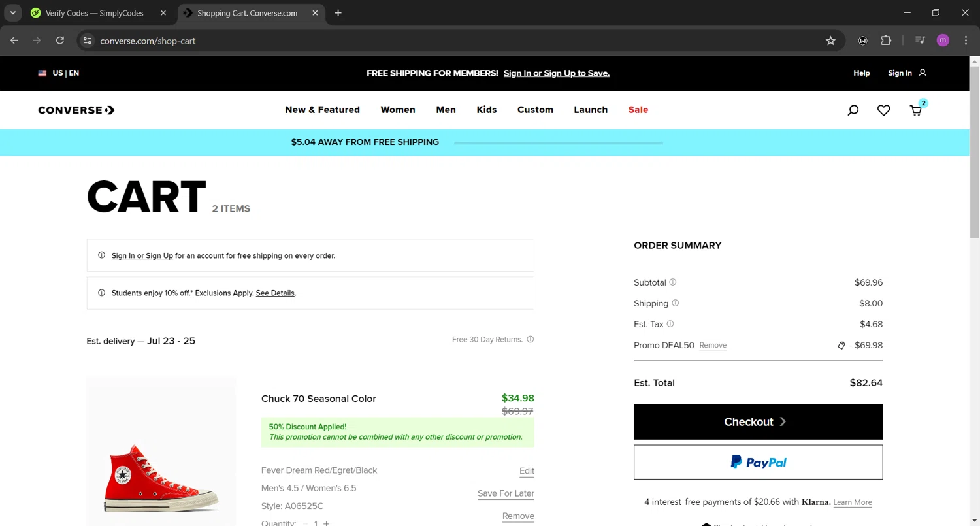This screenshot has height=526, width=980.
Task: Open the shopping cart icon
Action: click(917, 109)
